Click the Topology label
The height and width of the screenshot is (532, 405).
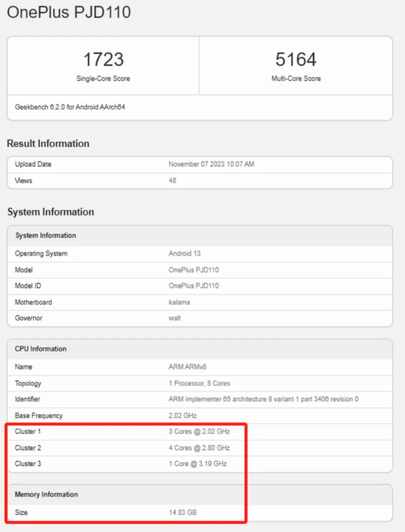(x=28, y=383)
